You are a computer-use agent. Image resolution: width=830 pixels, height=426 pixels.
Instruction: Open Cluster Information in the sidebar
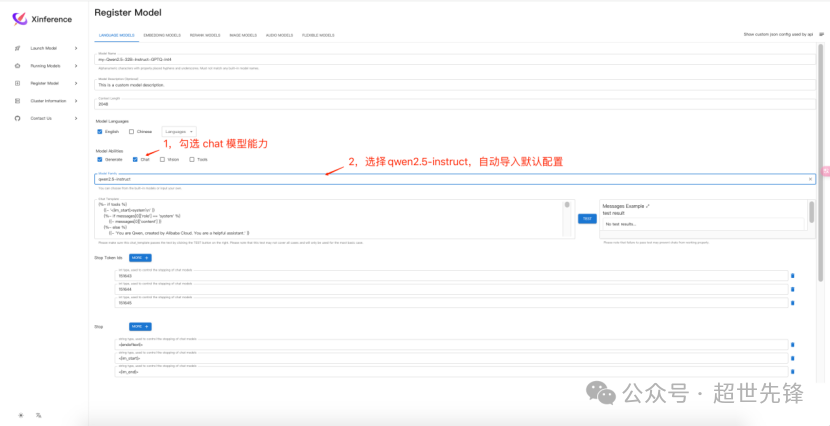point(46,101)
